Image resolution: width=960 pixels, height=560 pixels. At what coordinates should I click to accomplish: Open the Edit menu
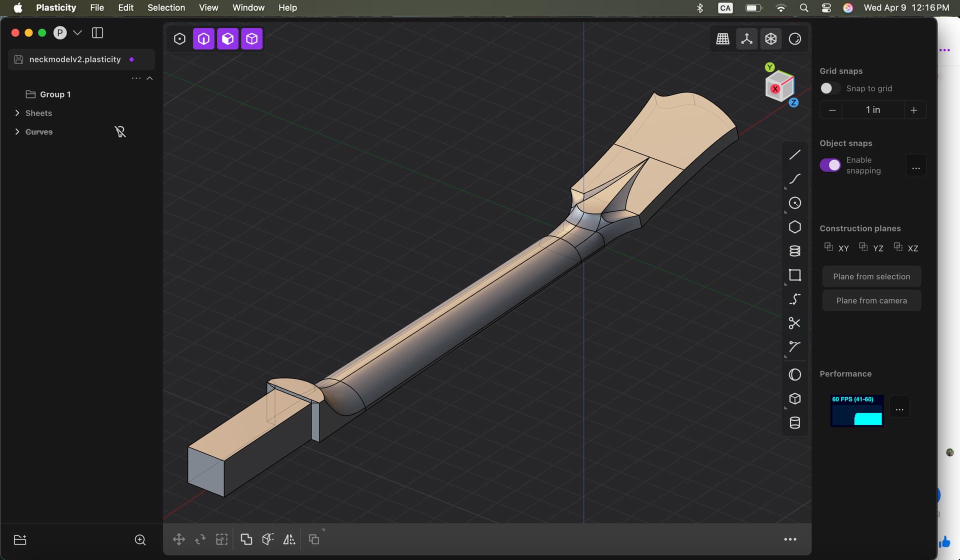[125, 7]
